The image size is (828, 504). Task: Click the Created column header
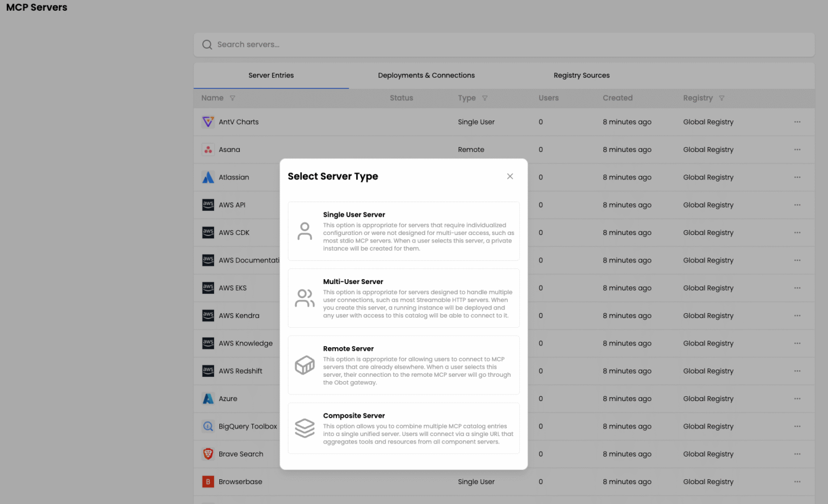618,98
